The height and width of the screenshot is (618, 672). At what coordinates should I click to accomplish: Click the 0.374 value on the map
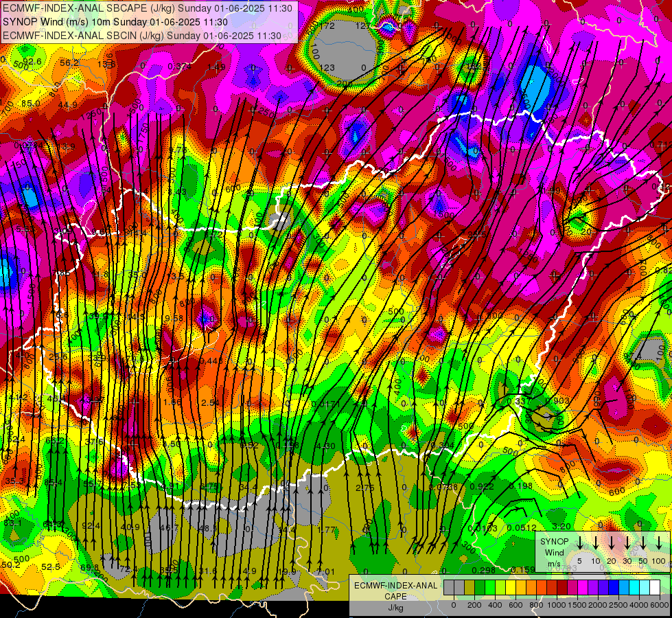coord(180,66)
